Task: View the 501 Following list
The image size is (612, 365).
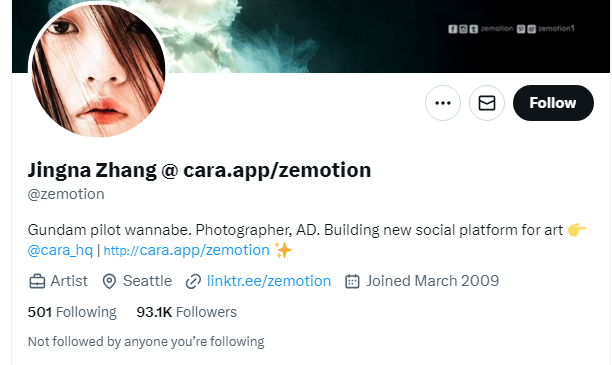Action: (x=72, y=312)
